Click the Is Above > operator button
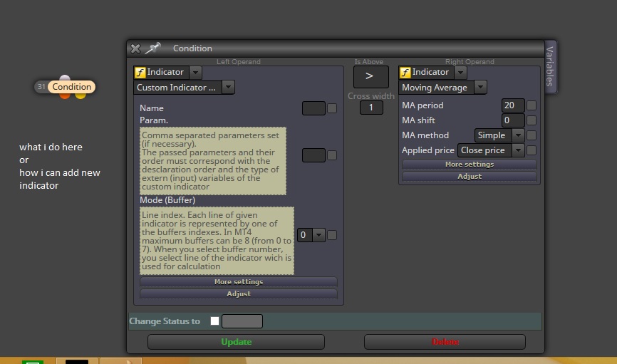Screen dimensions: 617x364 [370, 77]
